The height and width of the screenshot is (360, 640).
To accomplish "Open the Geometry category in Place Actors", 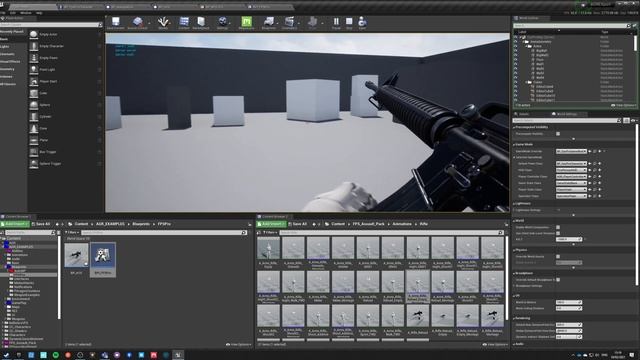I will (x=7, y=69).
